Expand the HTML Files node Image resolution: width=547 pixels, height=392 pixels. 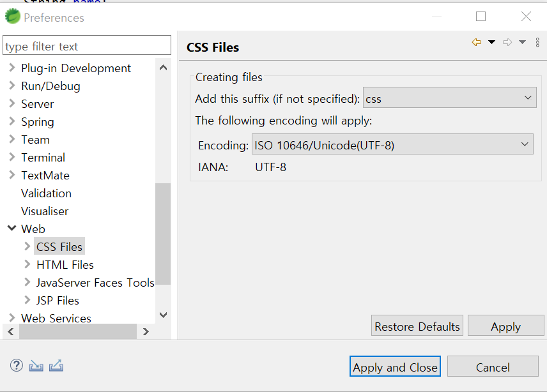click(x=27, y=264)
